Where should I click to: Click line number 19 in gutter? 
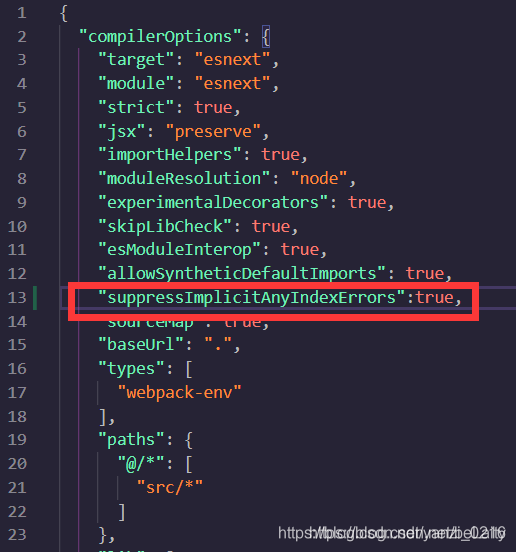[17, 440]
